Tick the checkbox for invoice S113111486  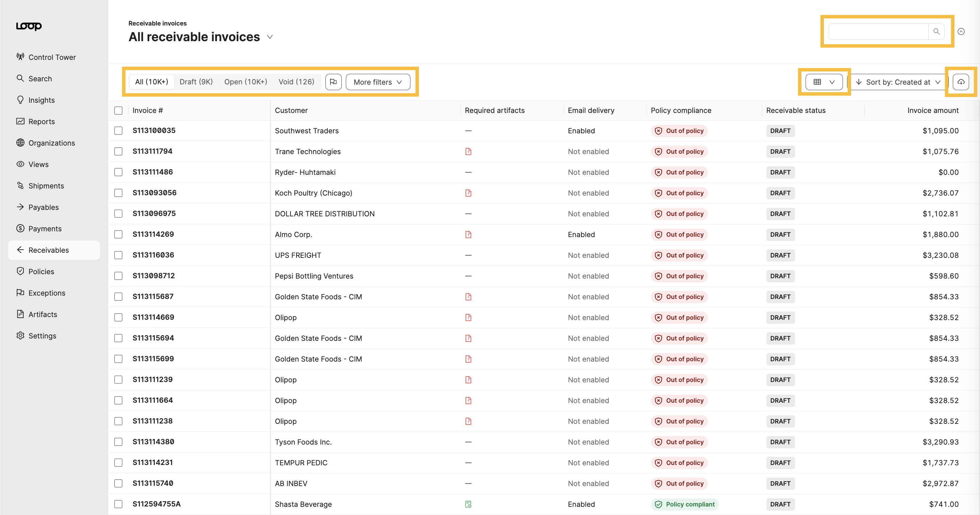[x=118, y=172]
